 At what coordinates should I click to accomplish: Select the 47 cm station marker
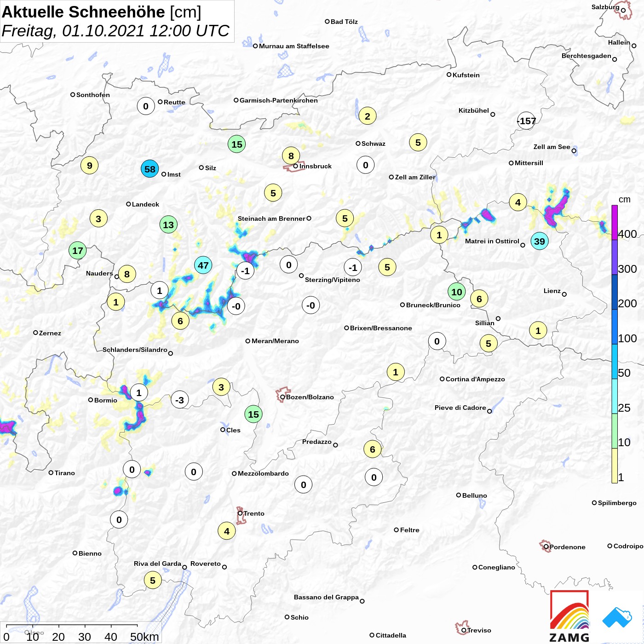[x=203, y=265]
